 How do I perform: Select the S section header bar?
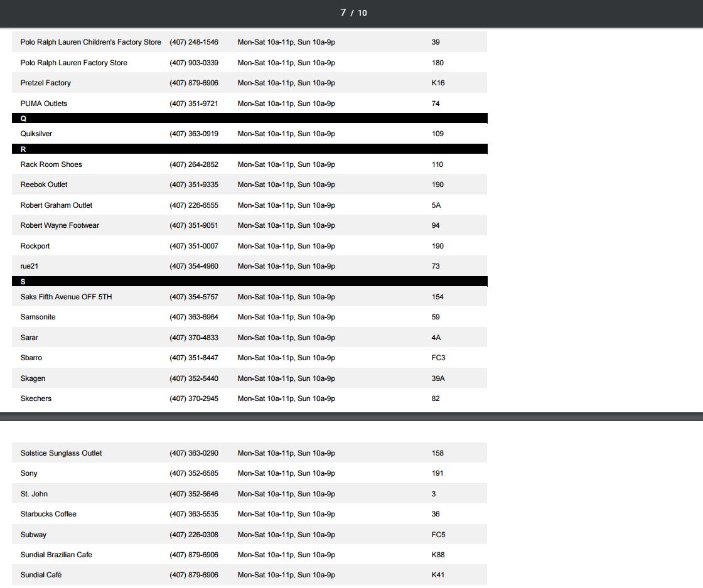tap(250, 282)
